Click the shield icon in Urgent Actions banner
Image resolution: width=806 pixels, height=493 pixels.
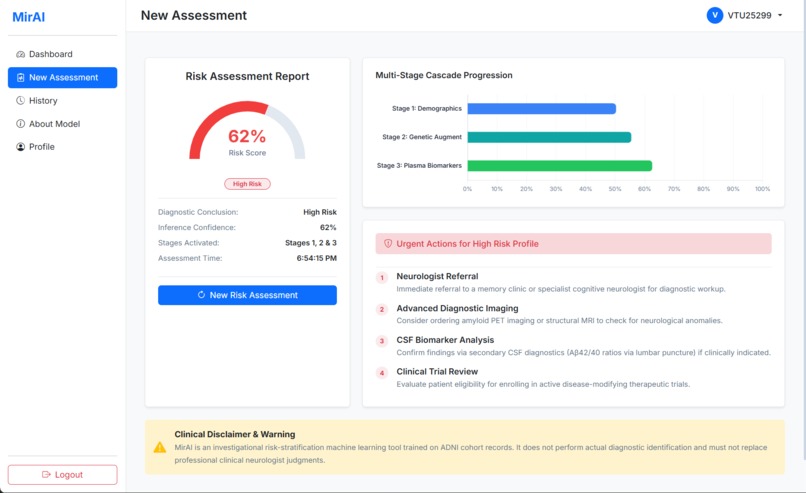(388, 244)
